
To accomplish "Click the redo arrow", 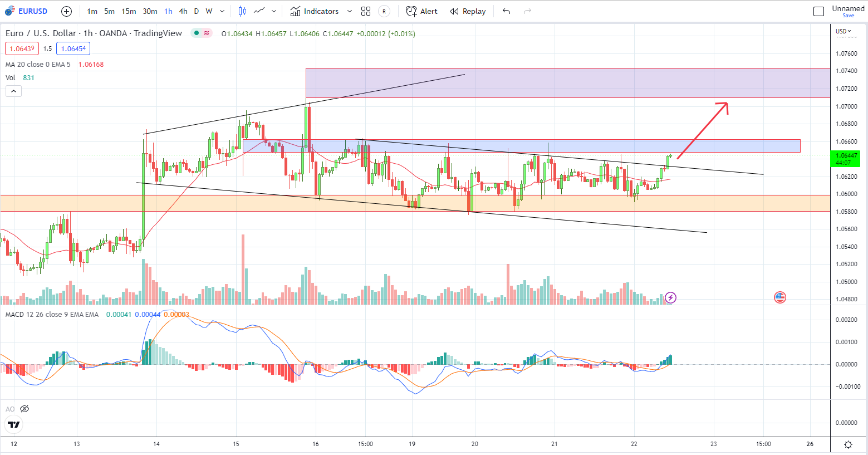I will click(x=527, y=11).
